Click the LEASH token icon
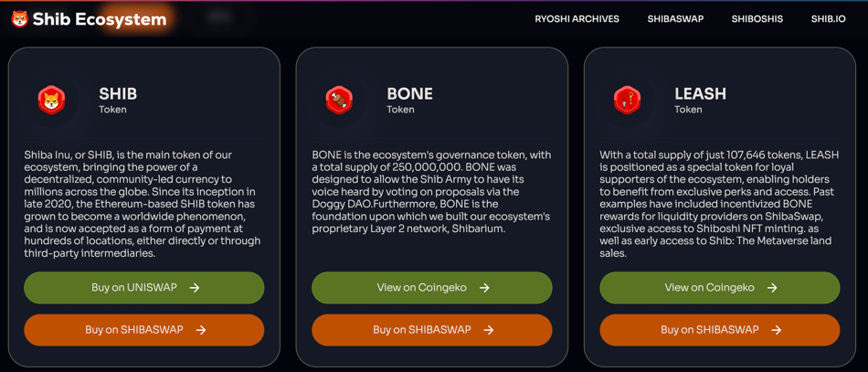Viewport: 868px width, 372px height. click(x=627, y=100)
